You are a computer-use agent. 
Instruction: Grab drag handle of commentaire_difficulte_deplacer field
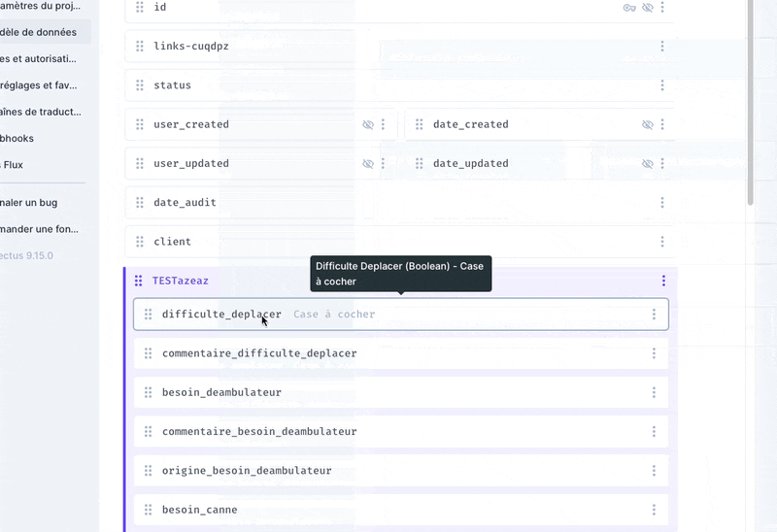pyautogui.click(x=149, y=353)
